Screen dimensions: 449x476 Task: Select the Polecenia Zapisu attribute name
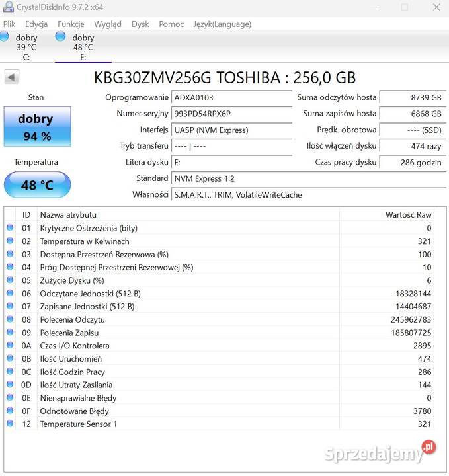[69, 333]
